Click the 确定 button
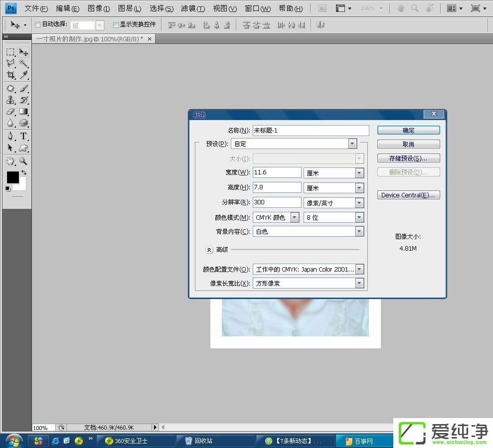The image size is (493, 448). coord(408,130)
